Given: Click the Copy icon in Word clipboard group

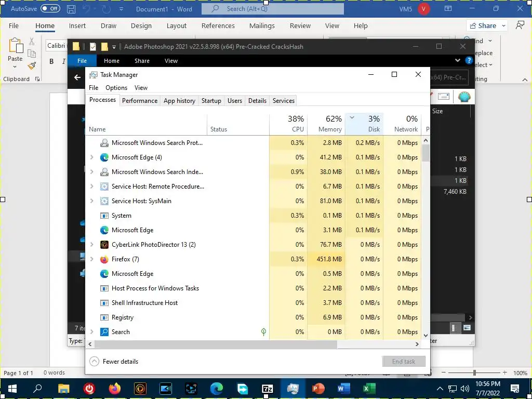Looking at the screenshot, I should (32, 54).
